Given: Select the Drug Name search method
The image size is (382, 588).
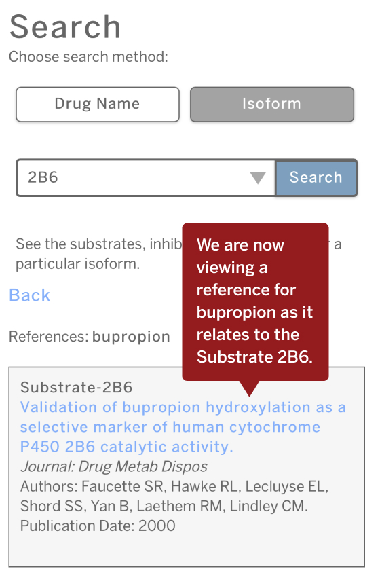Looking at the screenshot, I should [98, 105].
